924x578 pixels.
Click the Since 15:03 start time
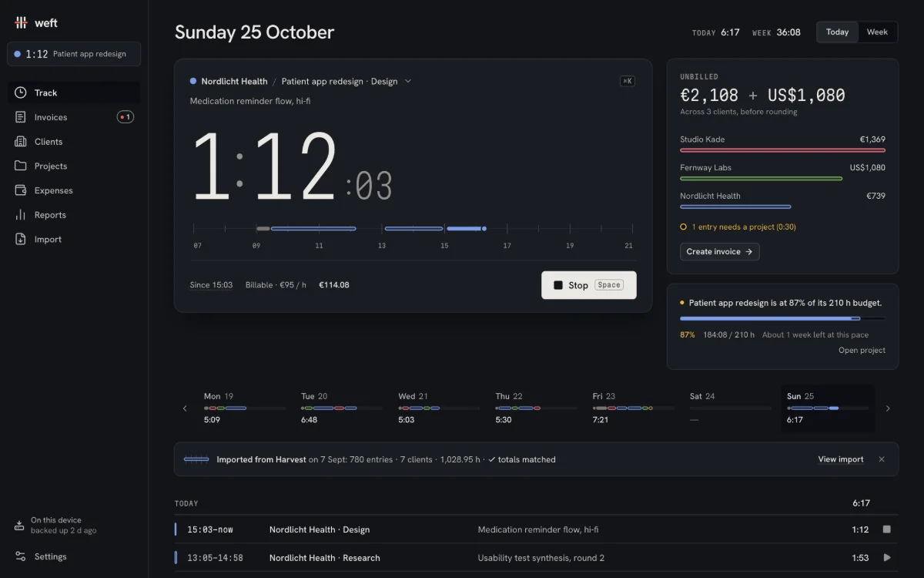(x=211, y=285)
